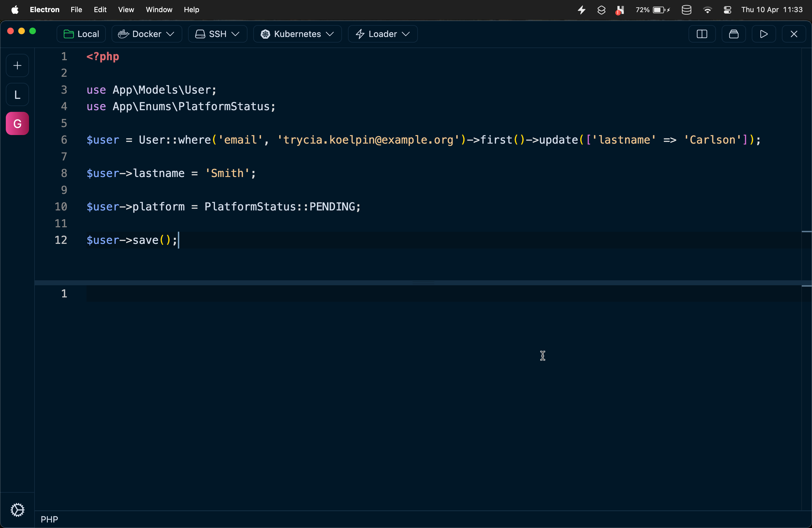Click inside the empty output pane line 1
Viewport: 812px width, 528px height.
click(444, 294)
